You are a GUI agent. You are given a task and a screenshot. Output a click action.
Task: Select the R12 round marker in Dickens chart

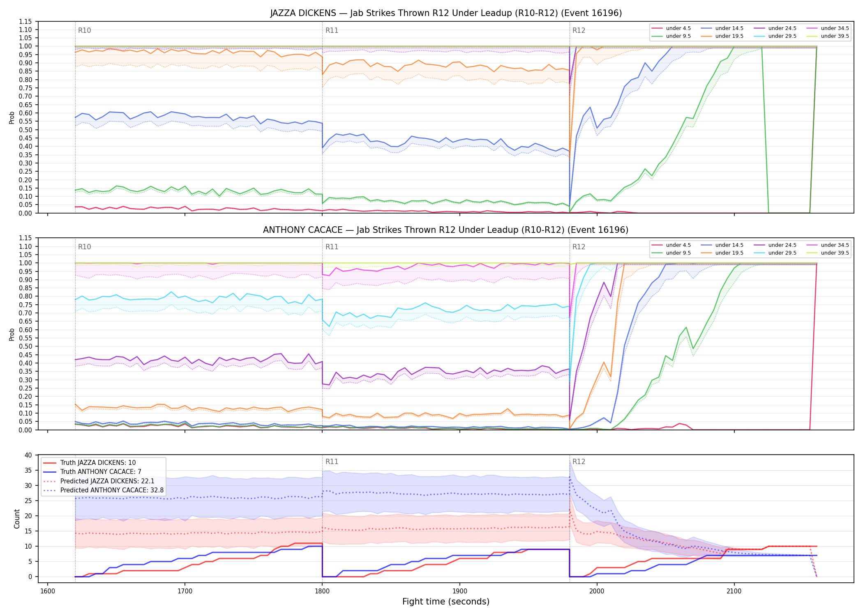tap(579, 30)
